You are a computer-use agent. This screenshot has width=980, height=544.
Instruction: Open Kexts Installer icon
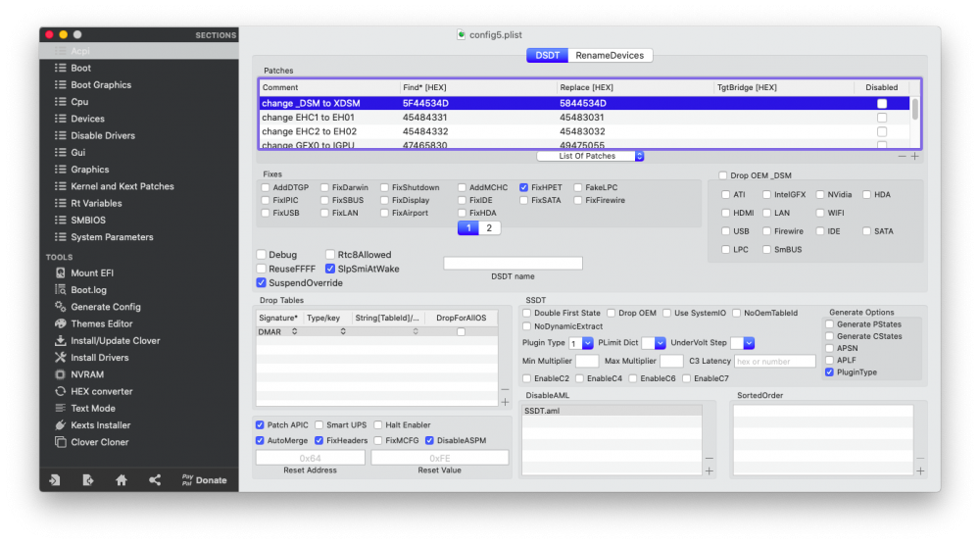click(60, 424)
